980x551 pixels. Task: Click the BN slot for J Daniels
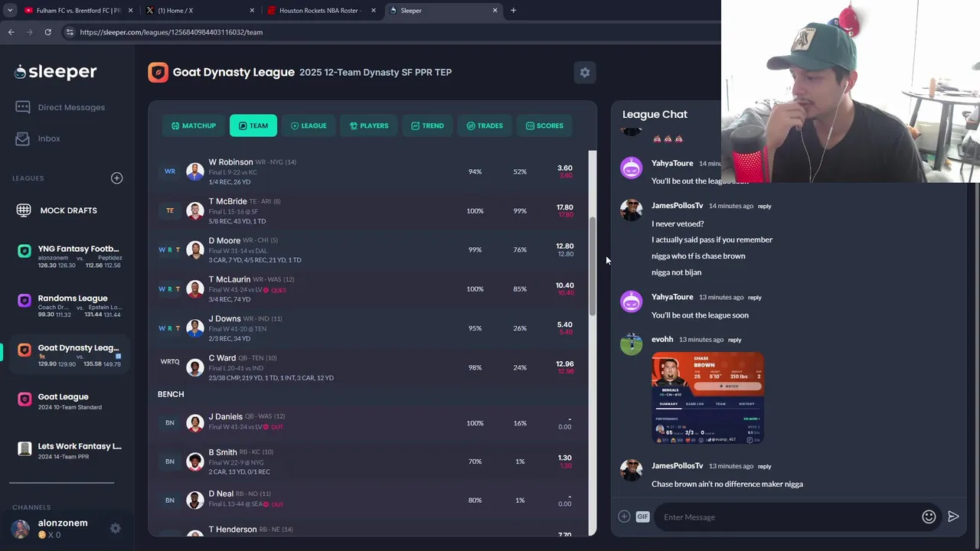pyautogui.click(x=170, y=422)
